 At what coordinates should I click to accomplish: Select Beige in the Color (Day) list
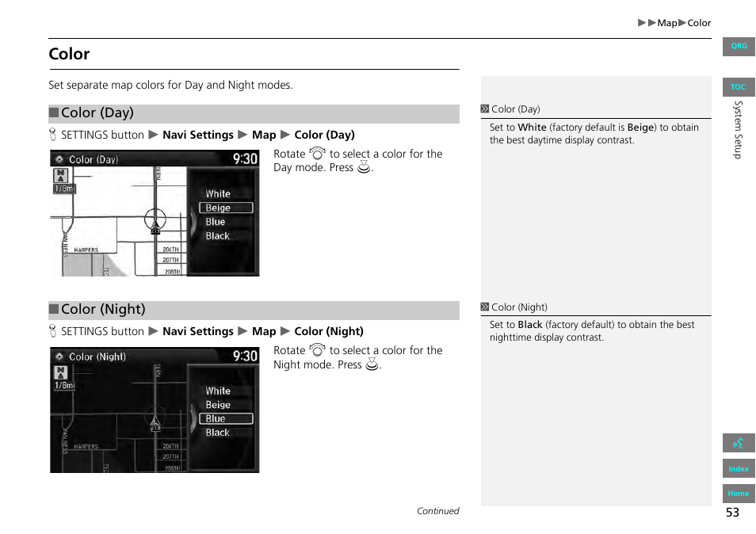click(226, 208)
